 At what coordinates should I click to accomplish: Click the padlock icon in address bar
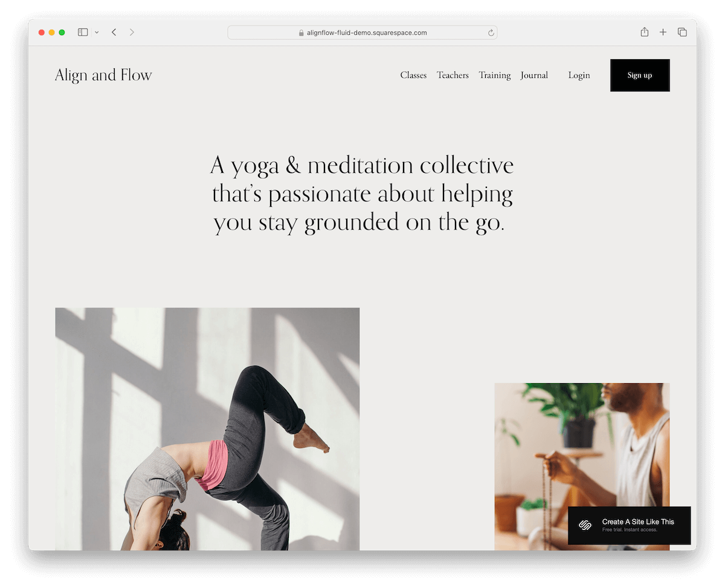(301, 33)
